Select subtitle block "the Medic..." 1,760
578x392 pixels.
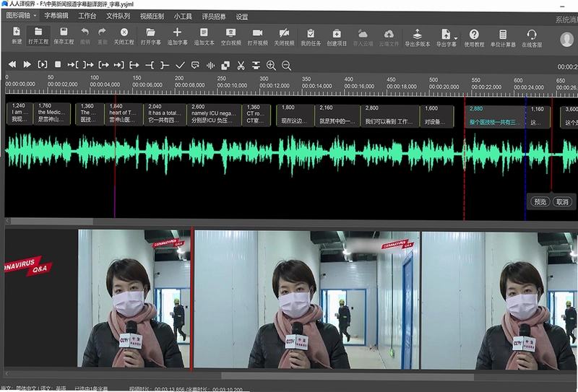click(x=52, y=114)
